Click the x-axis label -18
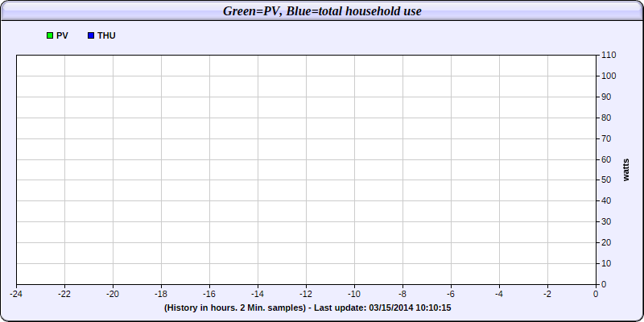Screen dimensions: 644x322 [x=161, y=294]
